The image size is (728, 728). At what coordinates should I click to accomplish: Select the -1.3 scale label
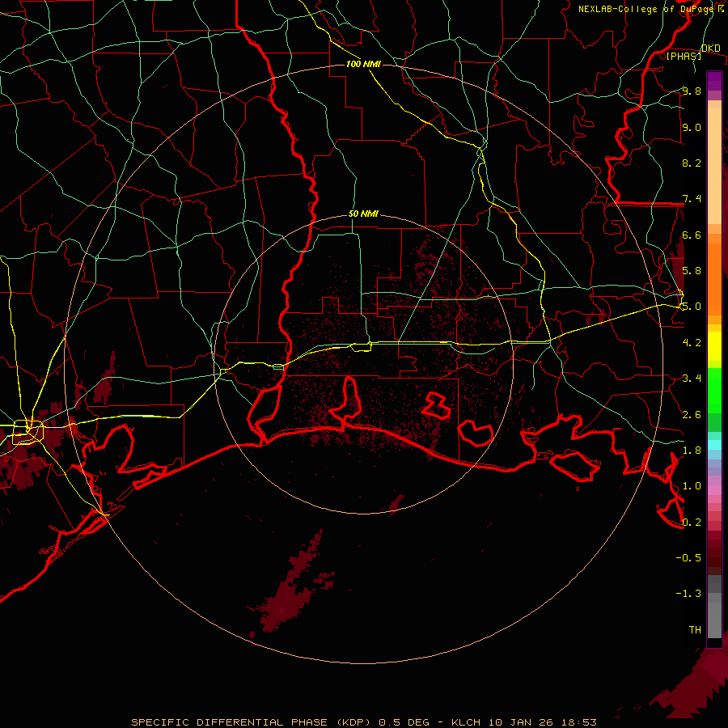coord(688,594)
